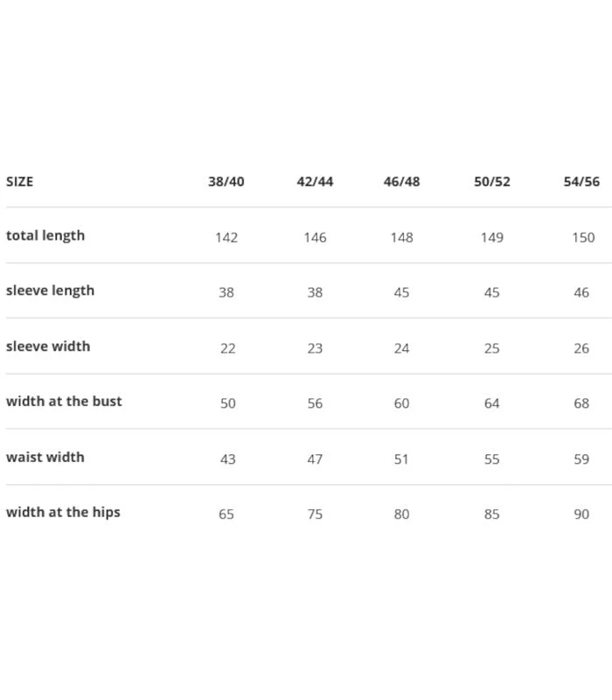This screenshot has height=700, width=612.
Task: Select the "width at the hips" label
Action: 63,513
